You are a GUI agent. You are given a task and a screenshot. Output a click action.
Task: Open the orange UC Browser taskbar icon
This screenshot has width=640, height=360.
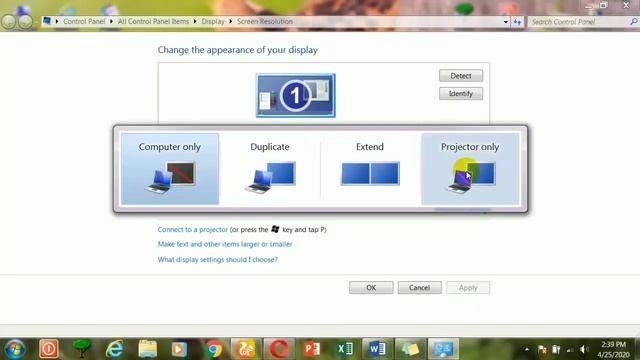click(x=246, y=349)
